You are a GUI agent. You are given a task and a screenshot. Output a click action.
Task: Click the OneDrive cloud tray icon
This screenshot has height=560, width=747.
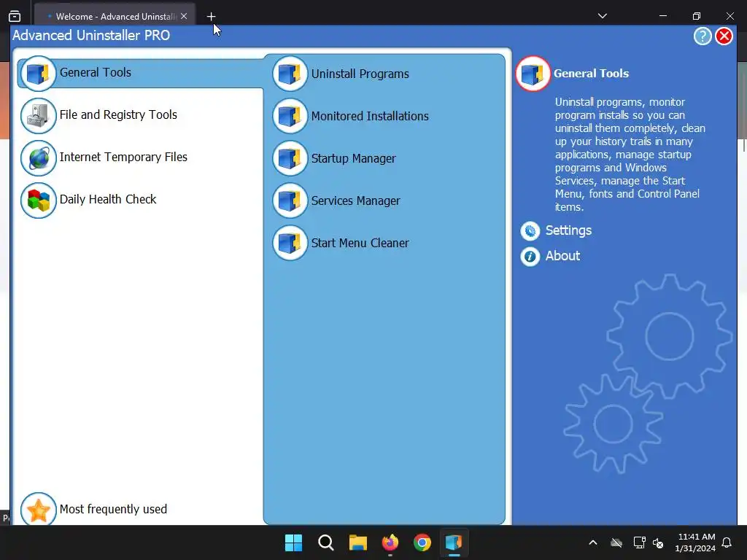(x=616, y=542)
